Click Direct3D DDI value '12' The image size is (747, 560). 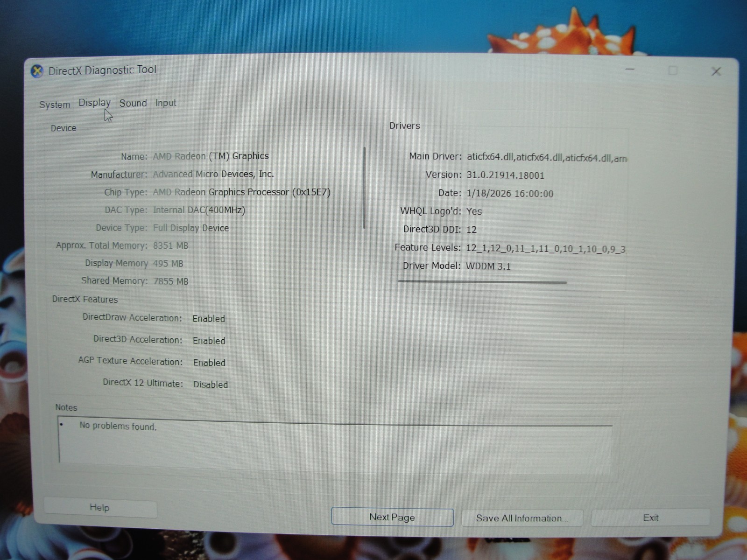[472, 230]
